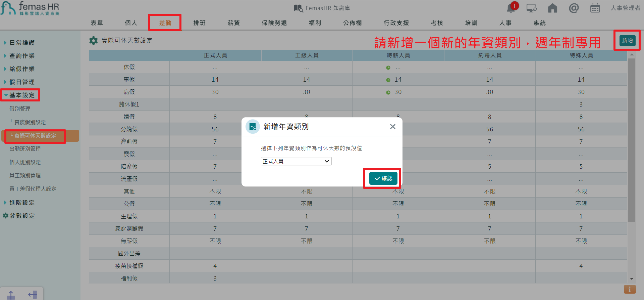This screenshot has width=644, height=300.
Task: Click the @ mail icon
Action: click(x=574, y=8)
